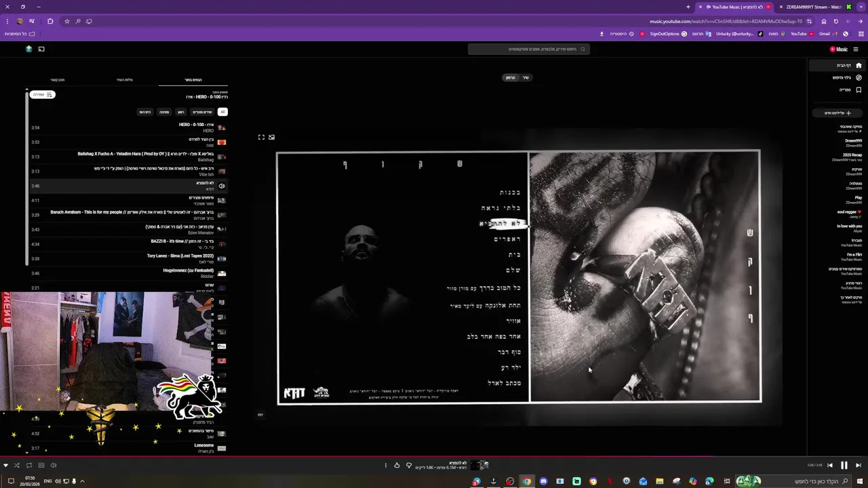Select the Lyrics tab
868x488 pixels.
pos(124,79)
